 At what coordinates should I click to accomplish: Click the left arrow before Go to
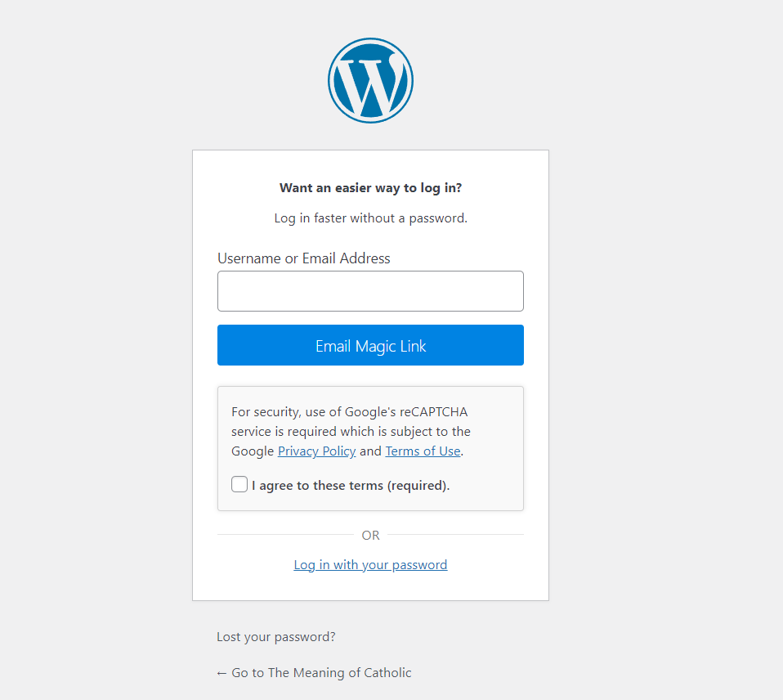(221, 674)
